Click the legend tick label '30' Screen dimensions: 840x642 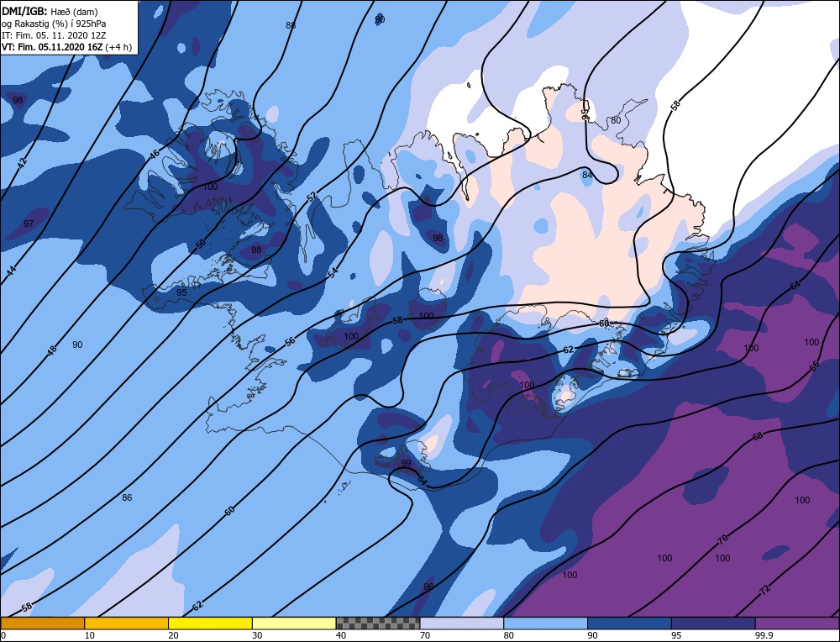tap(257, 635)
